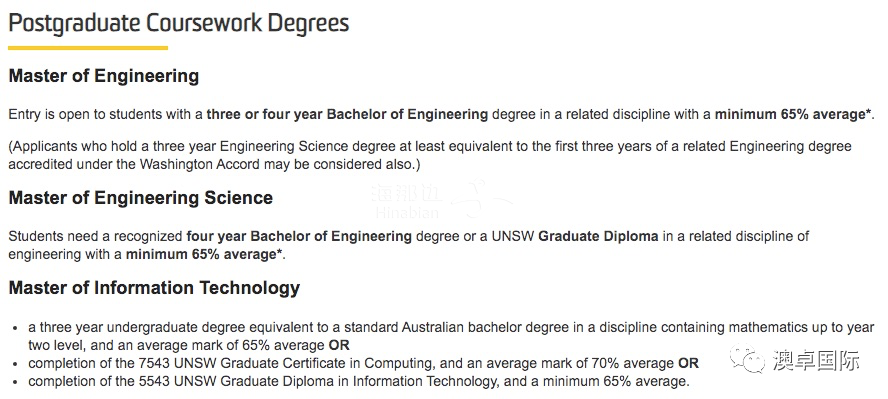Click the bold 'Graduate Diploma' text
Viewport: 888px width, 399px height.
pyautogui.click(x=598, y=236)
